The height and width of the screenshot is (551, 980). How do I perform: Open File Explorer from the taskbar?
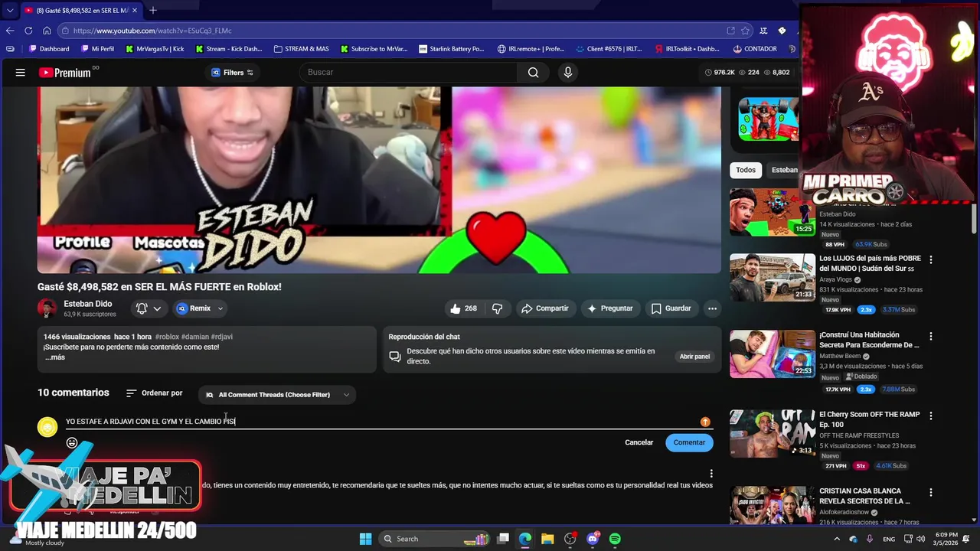click(547, 539)
